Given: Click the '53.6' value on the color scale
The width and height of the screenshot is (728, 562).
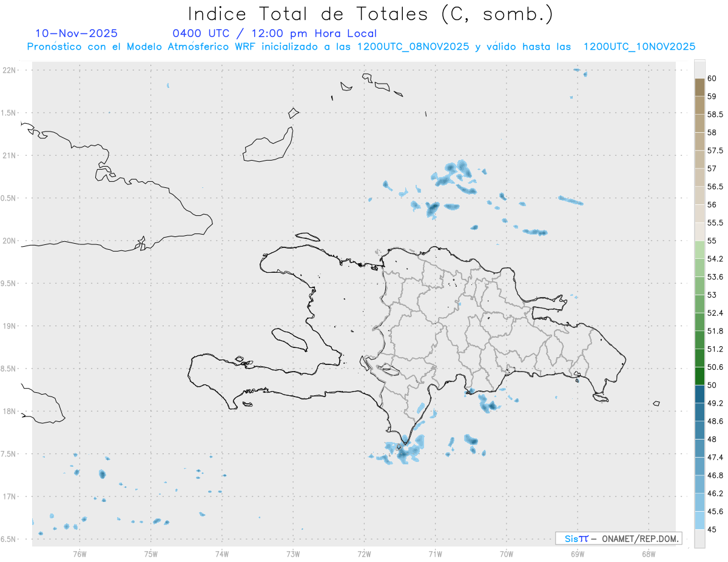Looking at the screenshot, I should click(715, 277).
